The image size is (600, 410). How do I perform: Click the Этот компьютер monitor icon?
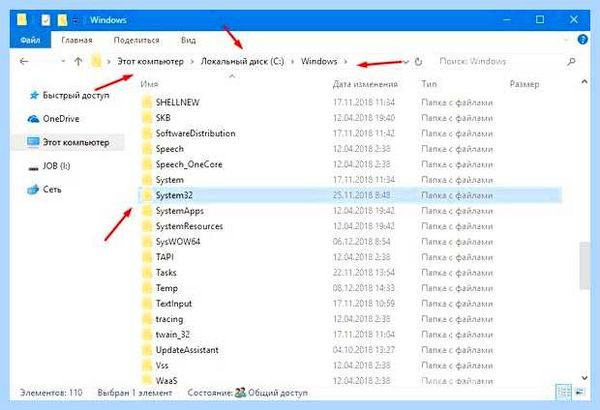[x=33, y=142]
